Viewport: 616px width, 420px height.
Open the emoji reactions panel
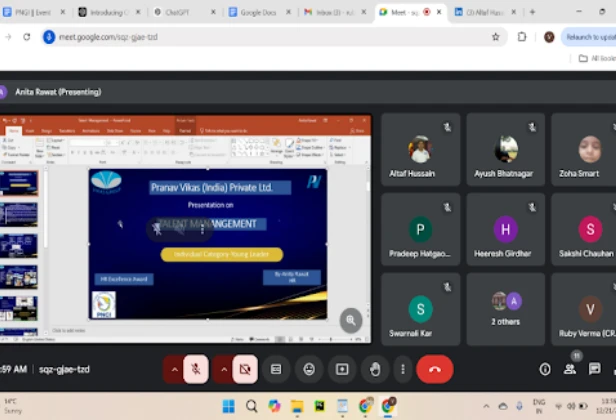click(x=309, y=369)
